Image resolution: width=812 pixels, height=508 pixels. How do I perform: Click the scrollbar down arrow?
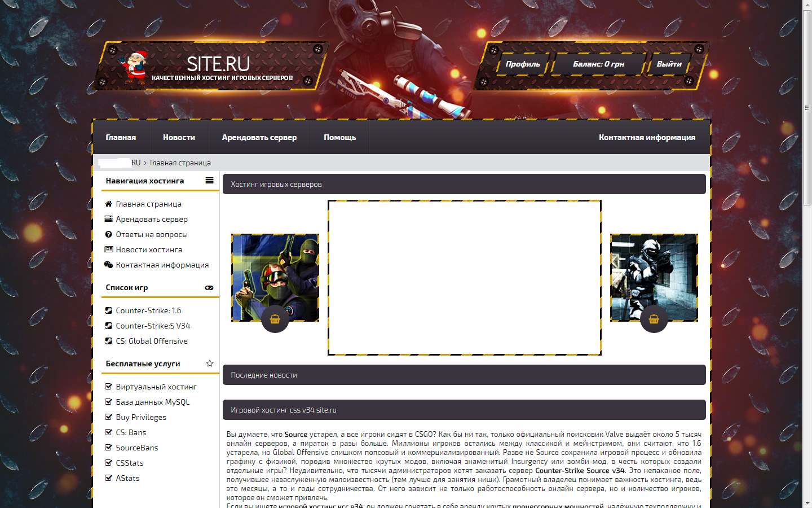[807, 503]
